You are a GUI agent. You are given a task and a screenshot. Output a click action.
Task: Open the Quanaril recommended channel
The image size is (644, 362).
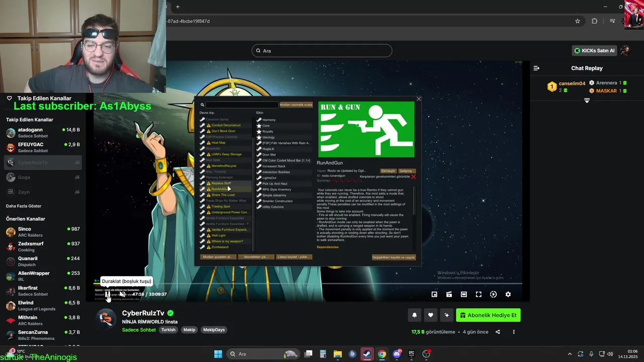(x=43, y=261)
